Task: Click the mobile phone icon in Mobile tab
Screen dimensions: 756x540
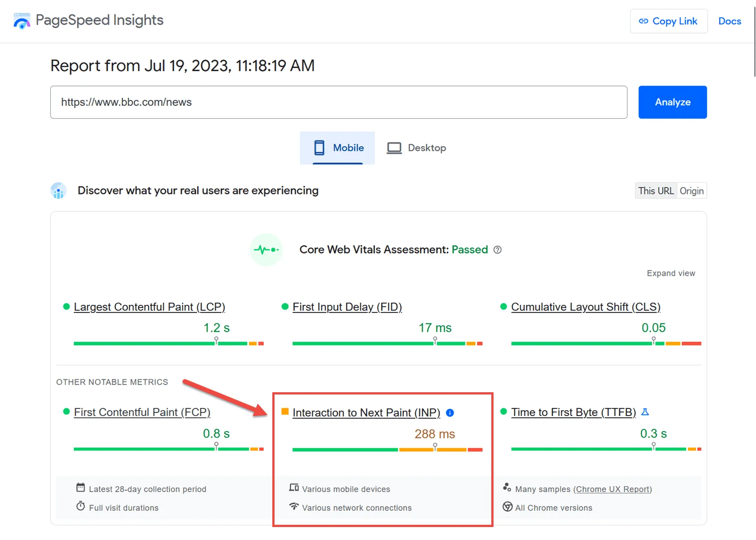Action: coord(319,148)
